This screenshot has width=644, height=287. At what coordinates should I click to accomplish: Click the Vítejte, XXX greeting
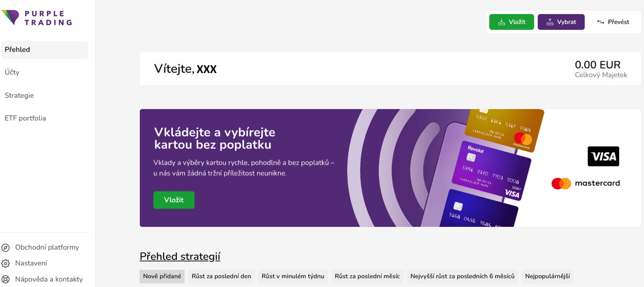pyautogui.click(x=185, y=69)
